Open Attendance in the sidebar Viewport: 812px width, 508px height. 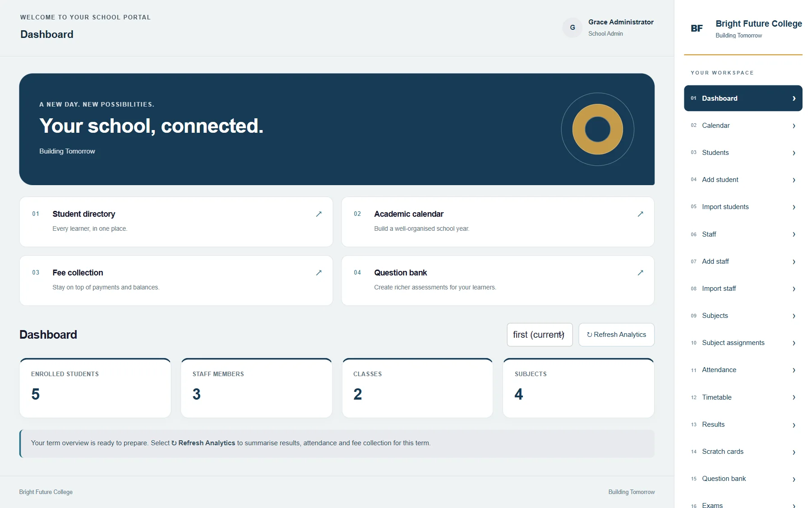pos(743,370)
